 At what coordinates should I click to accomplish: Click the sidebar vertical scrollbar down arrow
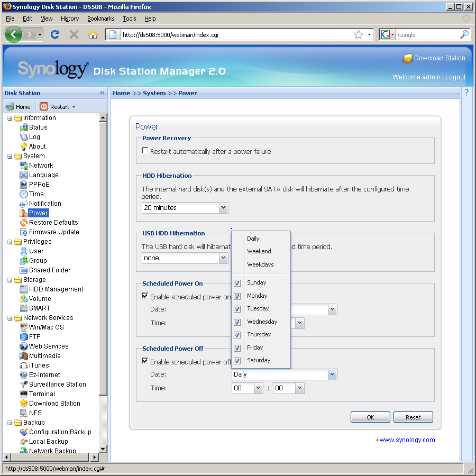103,448
